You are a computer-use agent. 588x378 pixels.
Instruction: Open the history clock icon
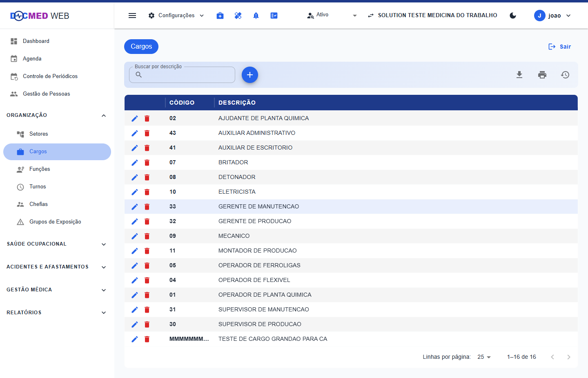tap(565, 75)
